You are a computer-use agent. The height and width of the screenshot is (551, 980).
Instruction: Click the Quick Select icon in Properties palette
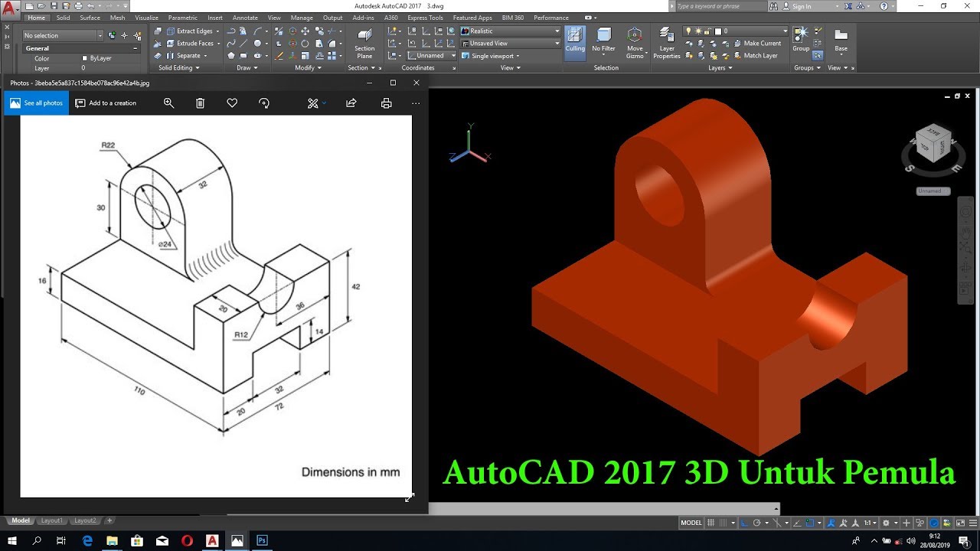click(138, 36)
